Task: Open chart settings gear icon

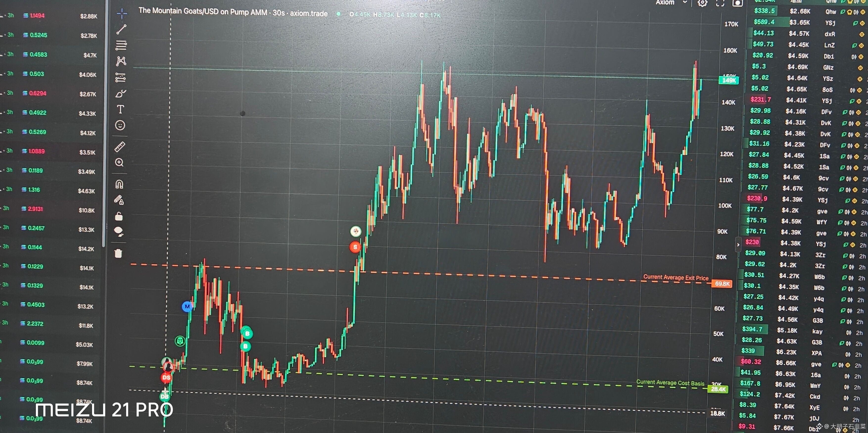Action: (x=702, y=3)
